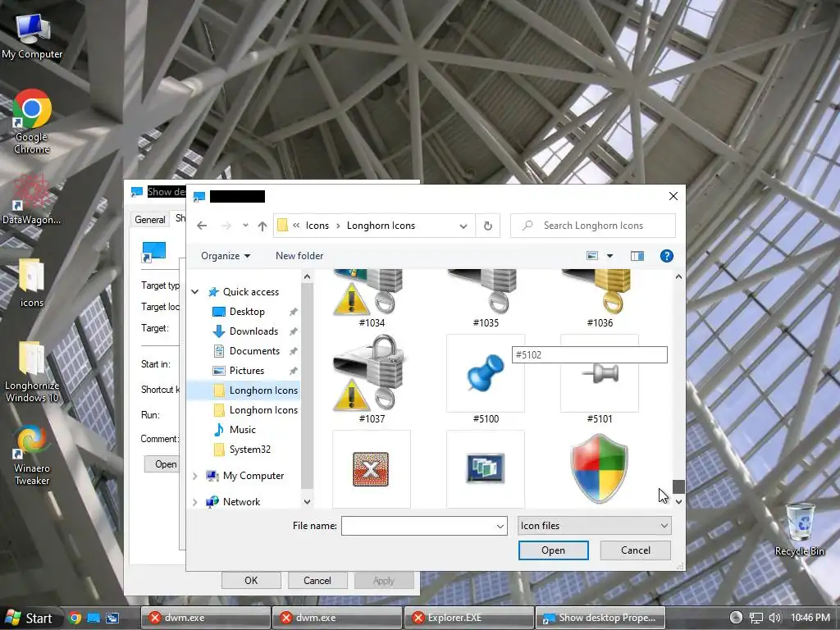Select the icons folder on desktop
This screenshot has width=840, height=630.
tap(32, 283)
